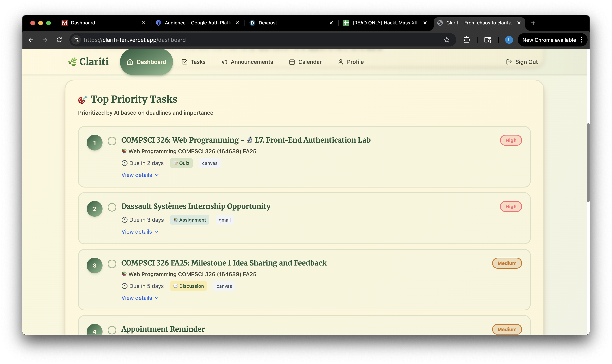The height and width of the screenshot is (364, 612).
Task: Expand View details for Milestone 1
Action: point(140,298)
